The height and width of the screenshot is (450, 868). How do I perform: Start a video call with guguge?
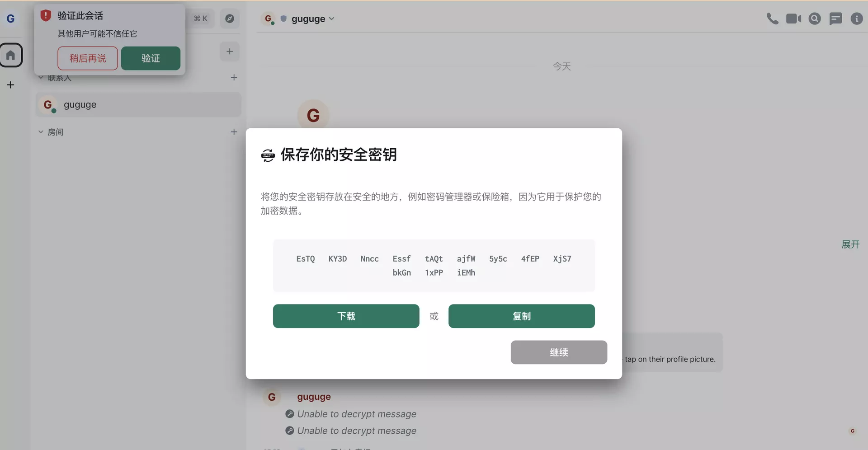(793, 19)
